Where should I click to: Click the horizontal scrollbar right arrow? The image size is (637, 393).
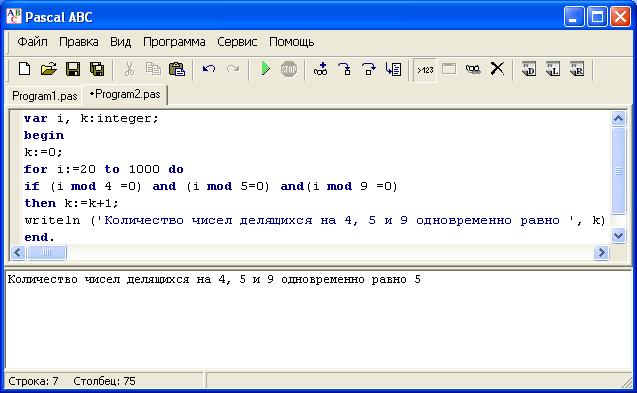click(601, 253)
